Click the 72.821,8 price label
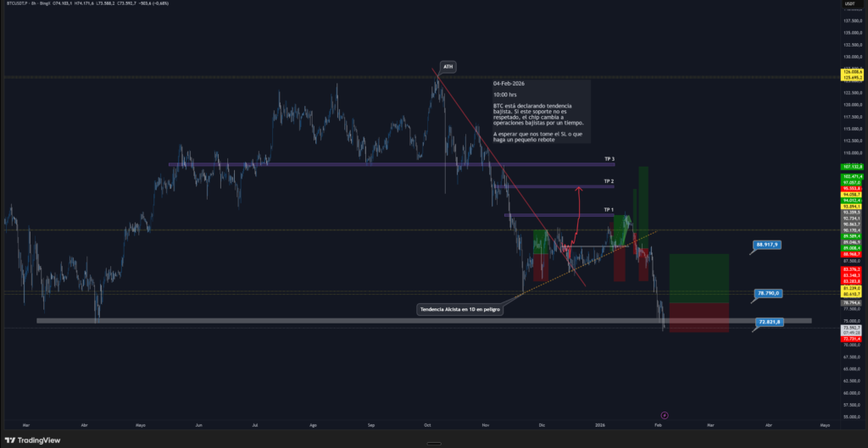Screen dimensions: 868x448 (x=769, y=322)
